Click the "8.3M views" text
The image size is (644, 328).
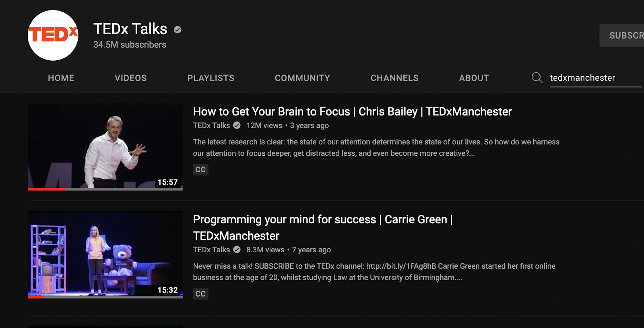[265, 250]
